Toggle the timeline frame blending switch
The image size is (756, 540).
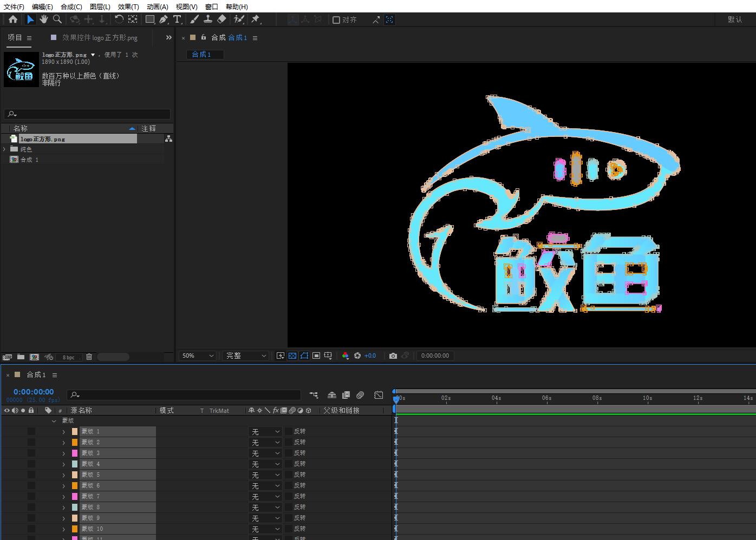[x=346, y=395]
